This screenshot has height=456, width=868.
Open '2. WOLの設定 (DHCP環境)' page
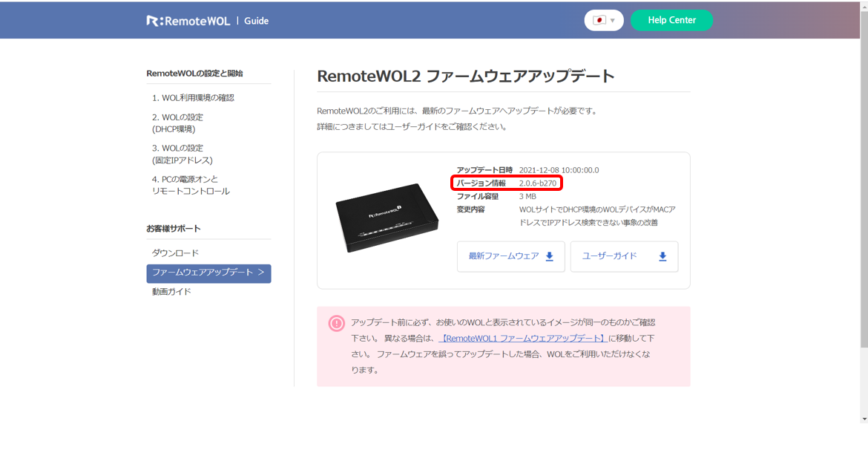178,123
